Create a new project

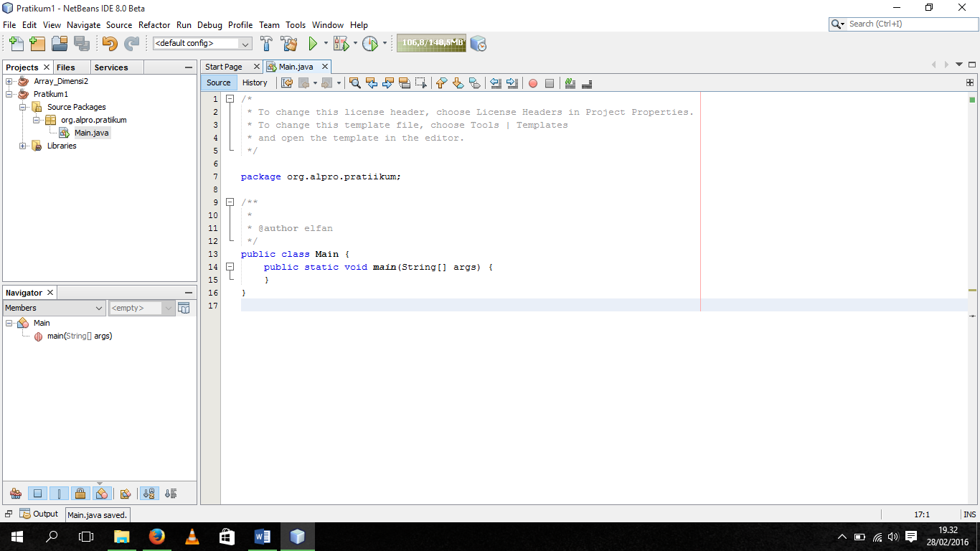[37, 43]
